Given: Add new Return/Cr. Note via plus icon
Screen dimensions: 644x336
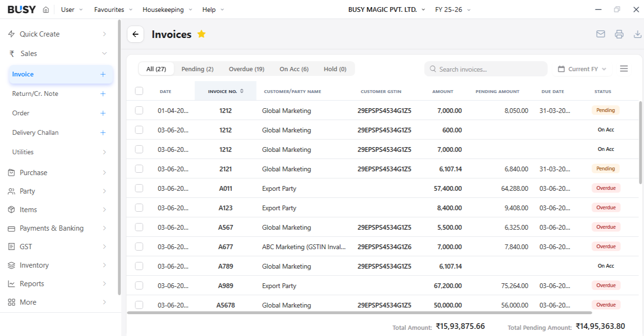Looking at the screenshot, I should coord(103,94).
